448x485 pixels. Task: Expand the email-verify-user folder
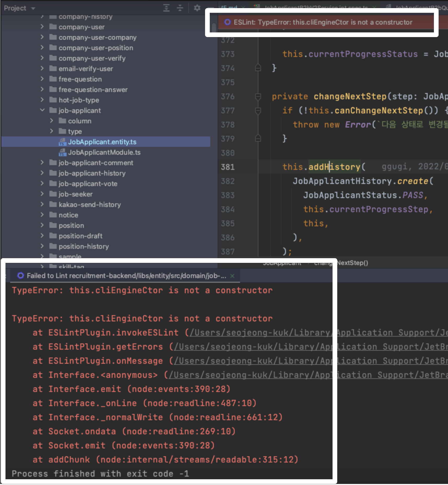(42, 68)
